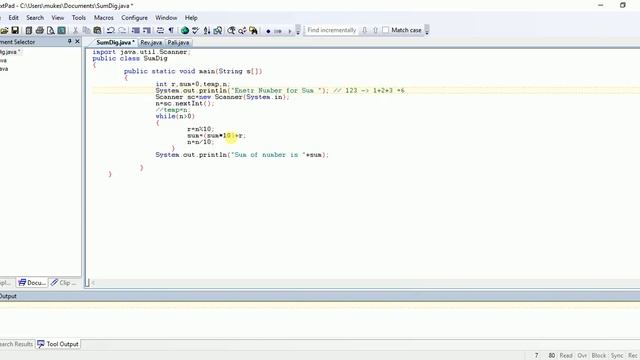Expand the search toolbar options chevron

click(x=427, y=30)
